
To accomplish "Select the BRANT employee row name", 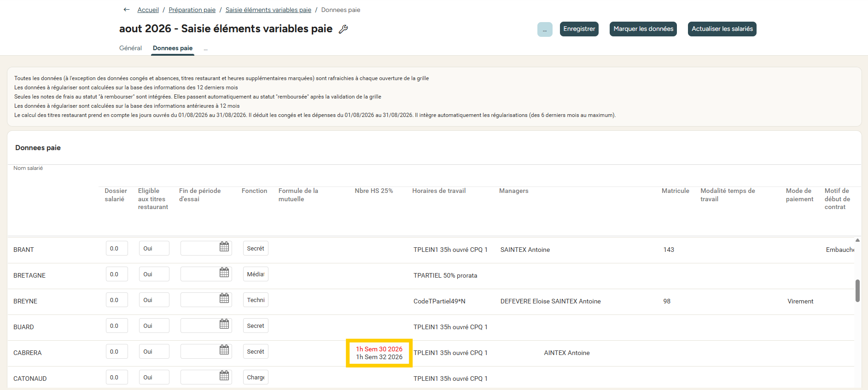I will tap(23, 250).
